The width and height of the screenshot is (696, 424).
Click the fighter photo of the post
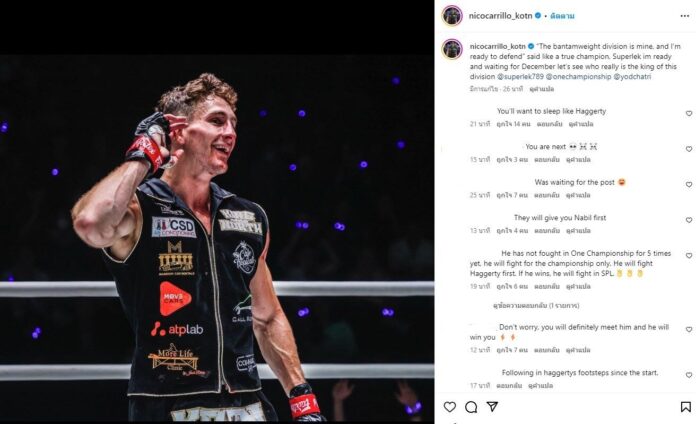pyautogui.click(x=217, y=238)
